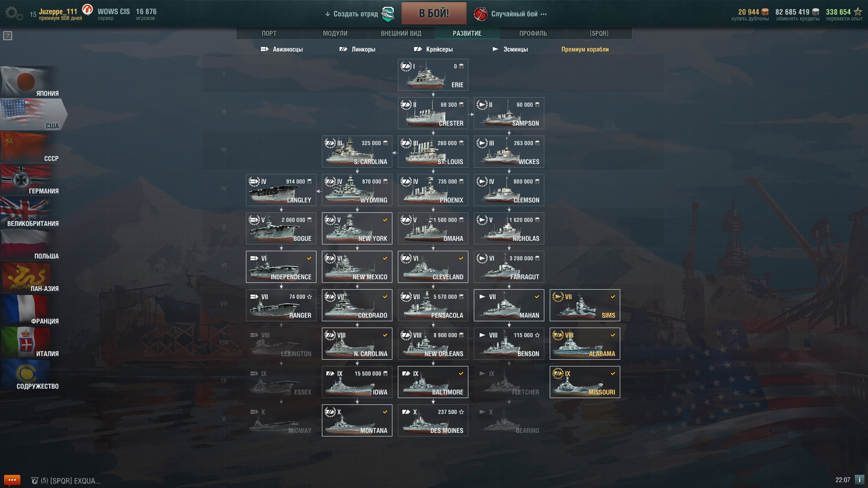Screen dimensions: 868x488
Task: Start battle with В БОЙ! button
Action: (434, 14)
